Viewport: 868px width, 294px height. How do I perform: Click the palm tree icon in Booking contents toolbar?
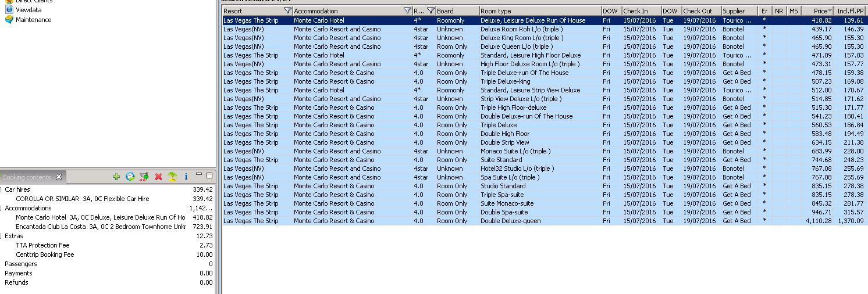pyautogui.click(x=172, y=177)
